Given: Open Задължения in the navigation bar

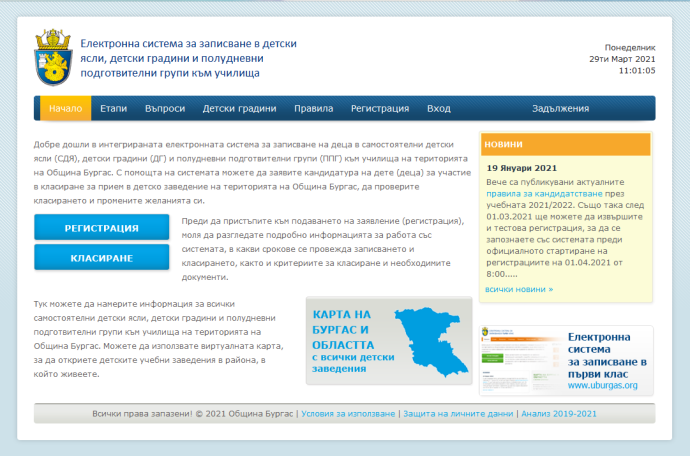Looking at the screenshot, I should tap(561, 108).
